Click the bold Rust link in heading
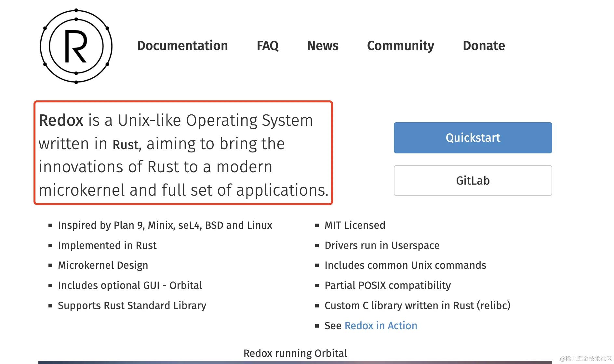Screen dimensions: 614x364 [126, 145]
